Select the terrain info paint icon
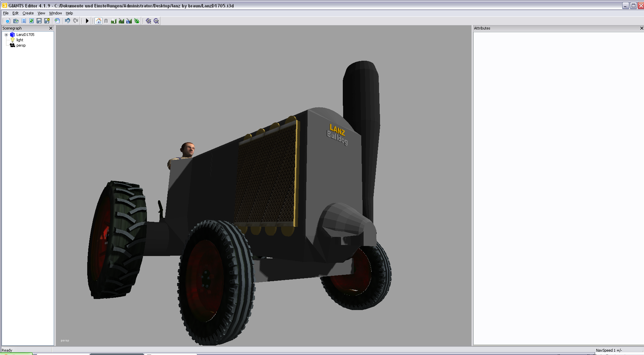 (x=129, y=21)
